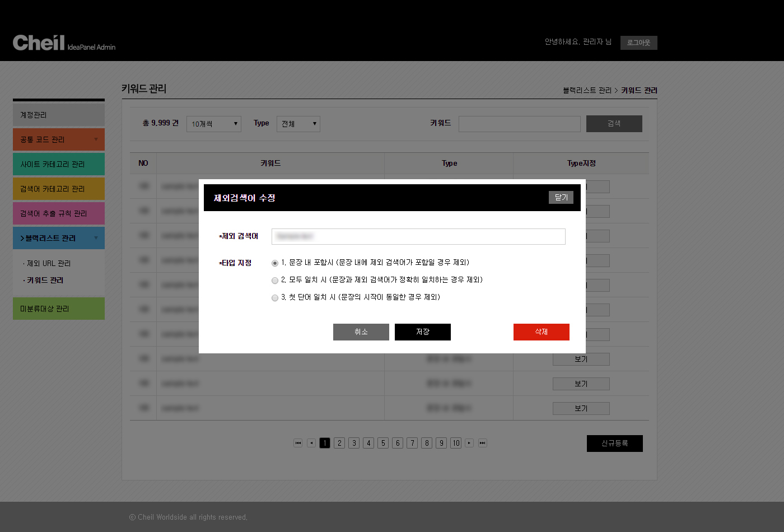Expand the 공통 코드 관리 sidebar menu

click(59, 139)
